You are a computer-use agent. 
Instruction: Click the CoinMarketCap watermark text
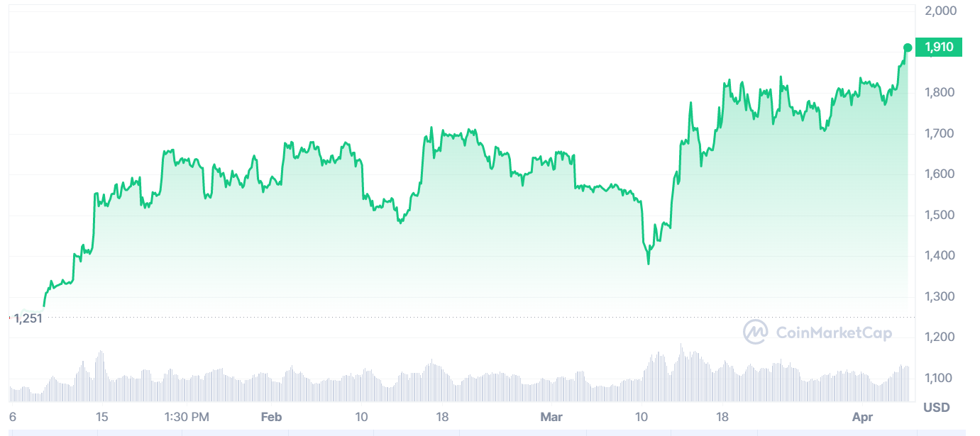[x=834, y=332]
